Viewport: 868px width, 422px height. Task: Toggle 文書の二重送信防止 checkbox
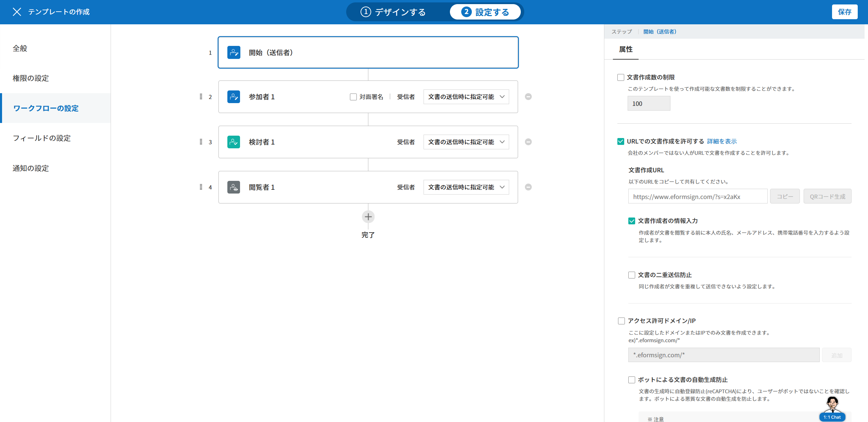click(x=632, y=275)
